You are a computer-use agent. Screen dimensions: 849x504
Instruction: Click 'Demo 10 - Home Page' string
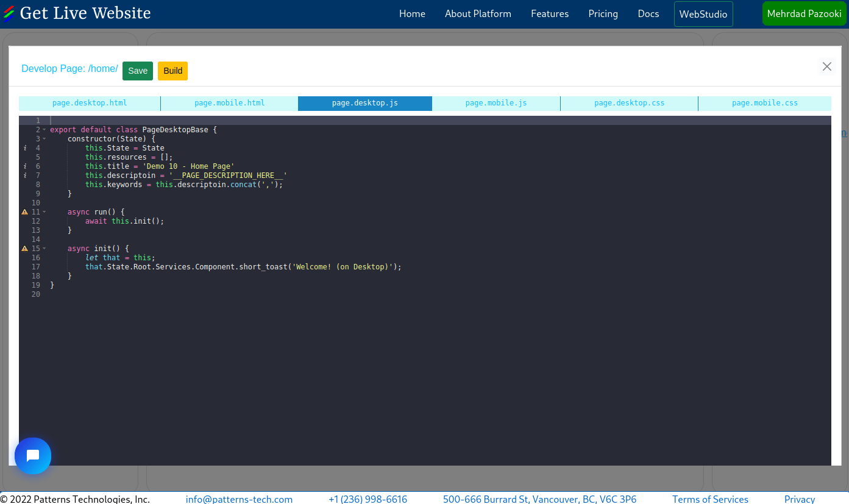(x=188, y=166)
